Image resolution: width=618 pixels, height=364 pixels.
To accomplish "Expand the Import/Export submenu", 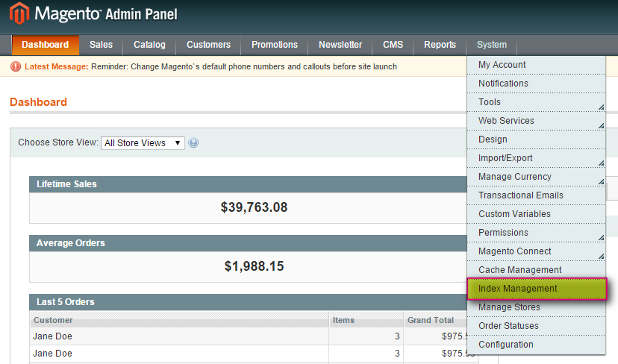I will click(x=536, y=158).
